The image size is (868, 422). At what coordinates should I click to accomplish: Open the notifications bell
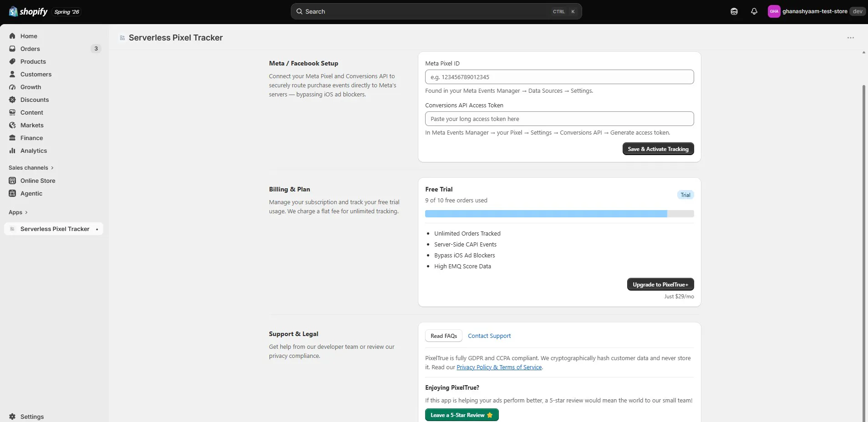pyautogui.click(x=754, y=11)
